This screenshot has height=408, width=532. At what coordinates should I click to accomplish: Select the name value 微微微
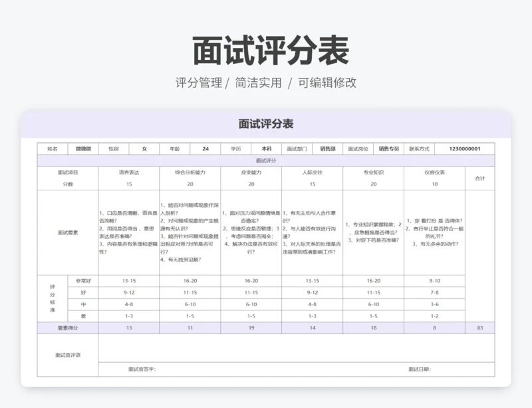[83, 149]
